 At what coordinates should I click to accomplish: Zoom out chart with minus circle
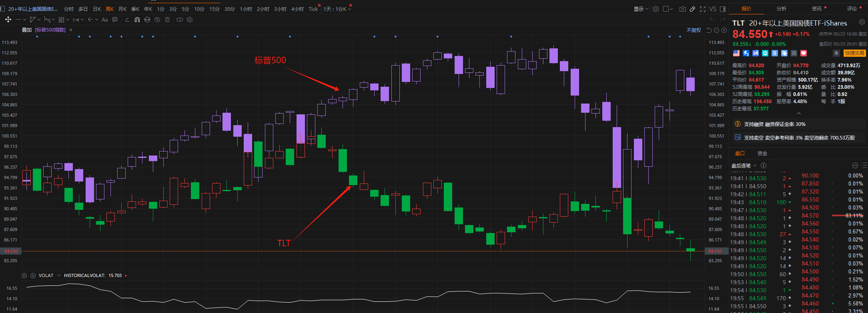pyautogui.click(x=716, y=30)
